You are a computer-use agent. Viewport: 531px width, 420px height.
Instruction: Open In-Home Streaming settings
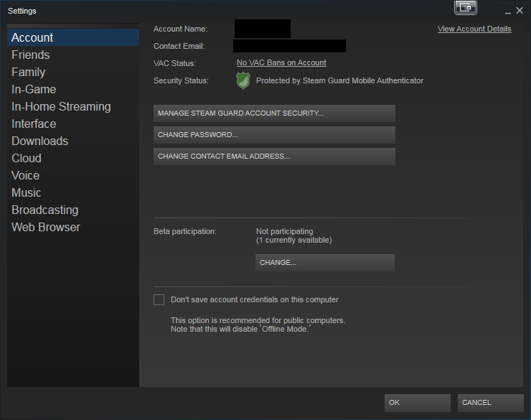pyautogui.click(x=61, y=106)
